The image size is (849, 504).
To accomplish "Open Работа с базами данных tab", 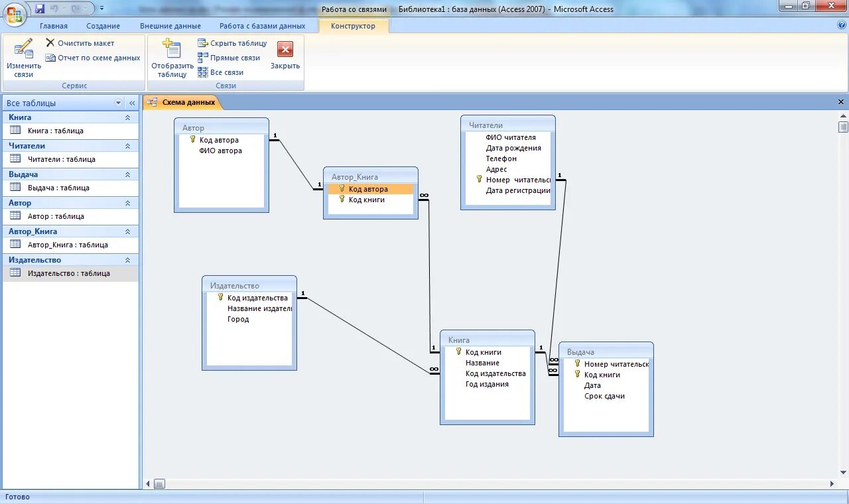I will pos(263,26).
